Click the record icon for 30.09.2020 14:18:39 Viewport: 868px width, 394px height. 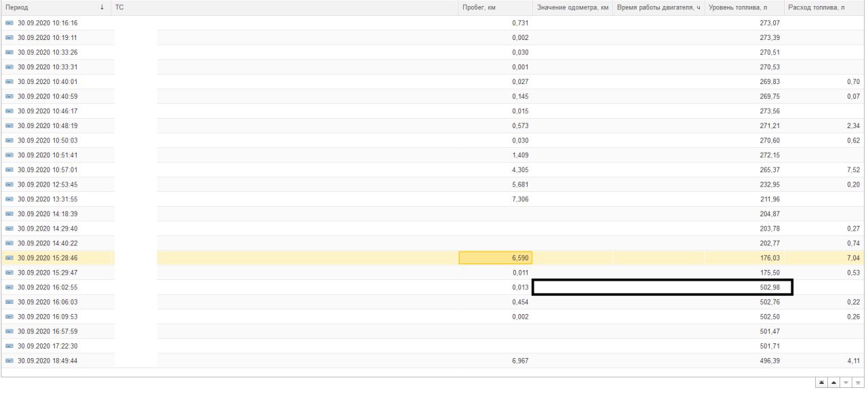click(9, 214)
